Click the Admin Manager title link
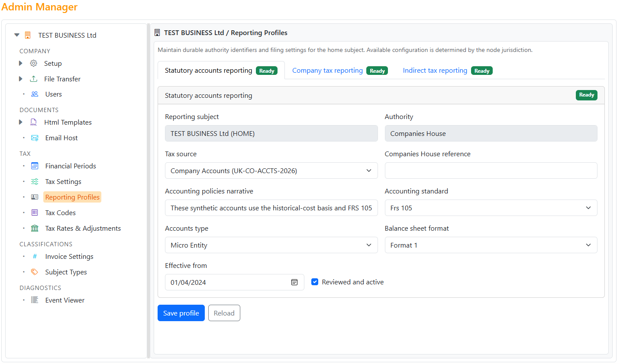The width and height of the screenshot is (620, 364). pos(39,7)
